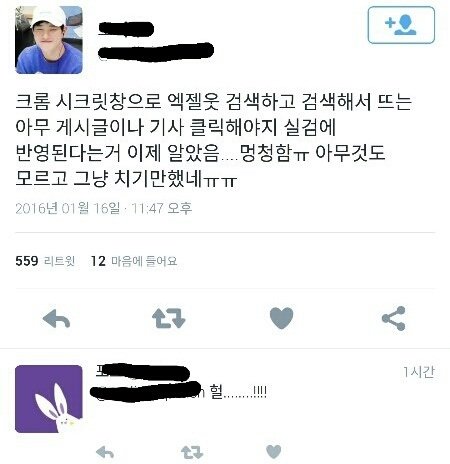The height and width of the screenshot is (464, 450).
Task: Open the tweet author's profile photo
Action: point(49,40)
